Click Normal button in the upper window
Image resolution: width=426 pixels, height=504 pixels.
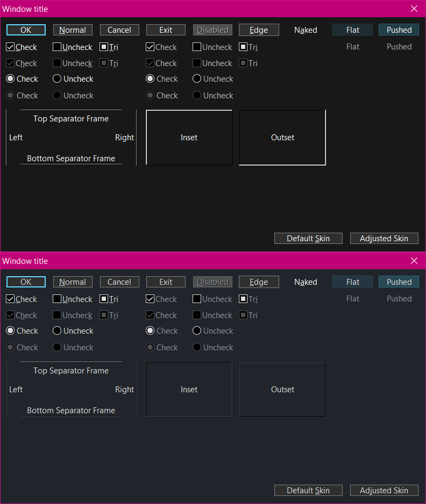click(73, 30)
